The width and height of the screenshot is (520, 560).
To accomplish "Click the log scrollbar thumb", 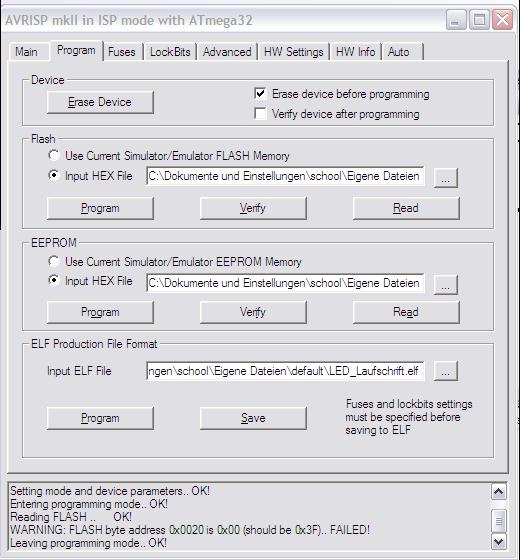I will click(x=499, y=521).
